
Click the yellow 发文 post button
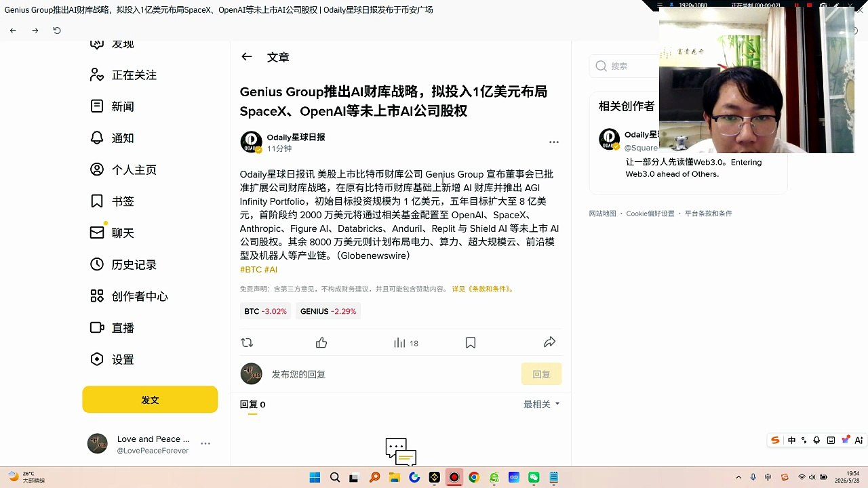pyautogui.click(x=150, y=400)
